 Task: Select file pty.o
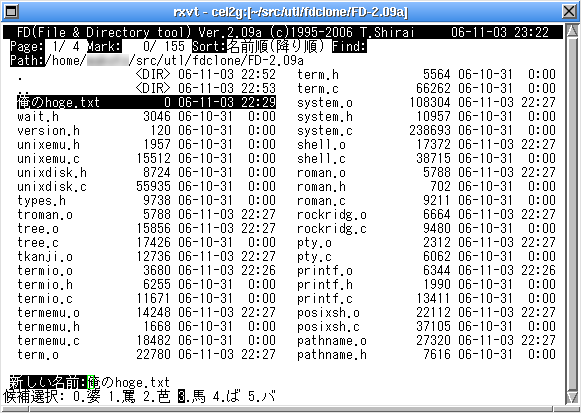(314, 243)
